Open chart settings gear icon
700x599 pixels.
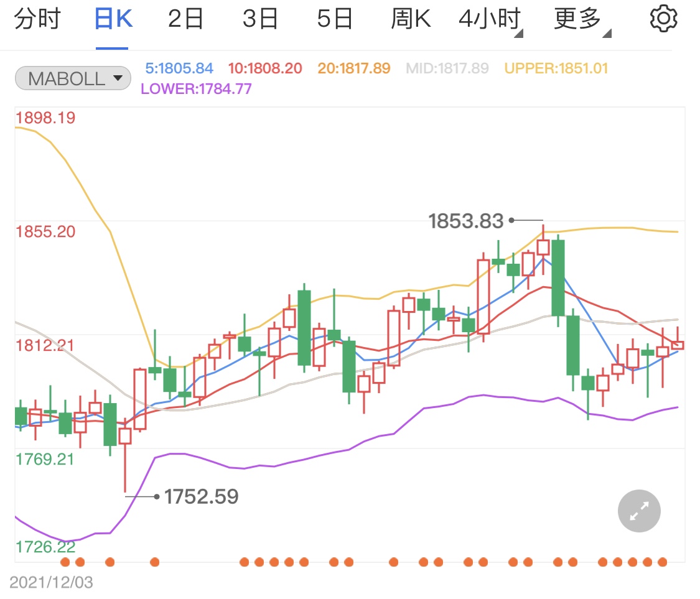663,19
